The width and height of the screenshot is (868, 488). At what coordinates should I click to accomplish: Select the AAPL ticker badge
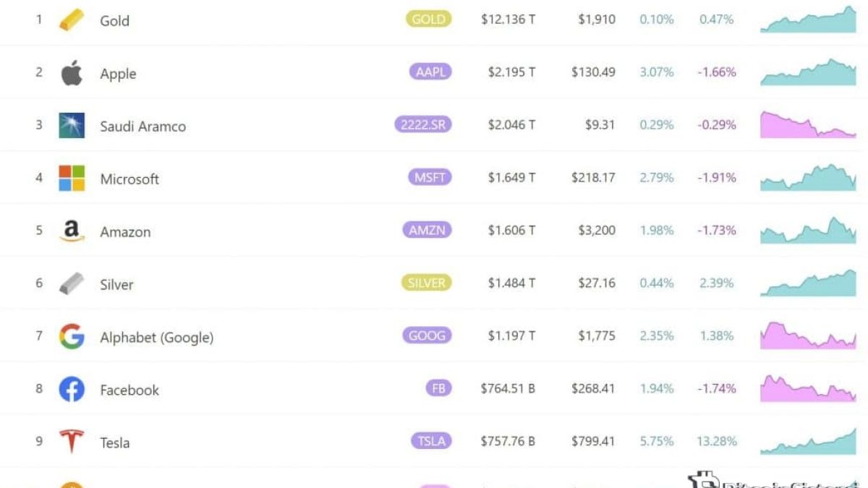[430, 72]
